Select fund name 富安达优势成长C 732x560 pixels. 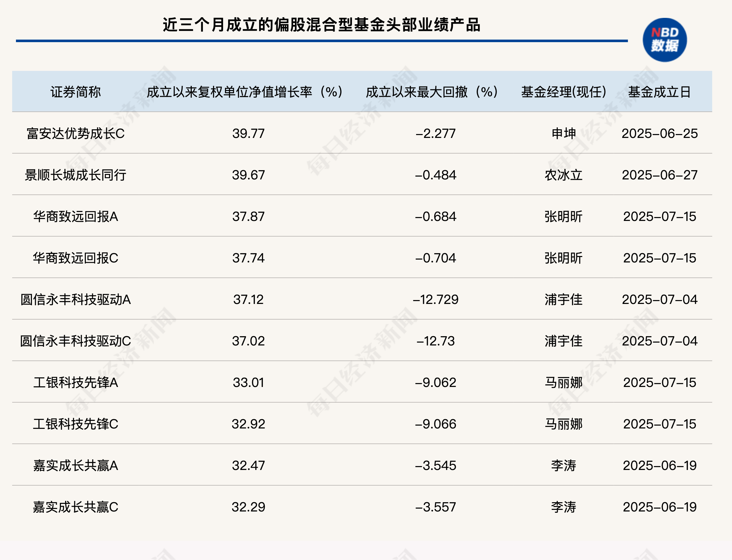[76, 134]
